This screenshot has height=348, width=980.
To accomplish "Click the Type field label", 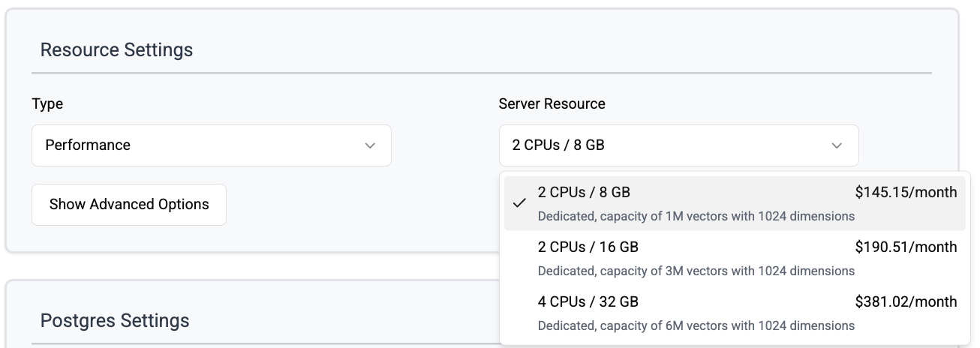I will [x=47, y=104].
